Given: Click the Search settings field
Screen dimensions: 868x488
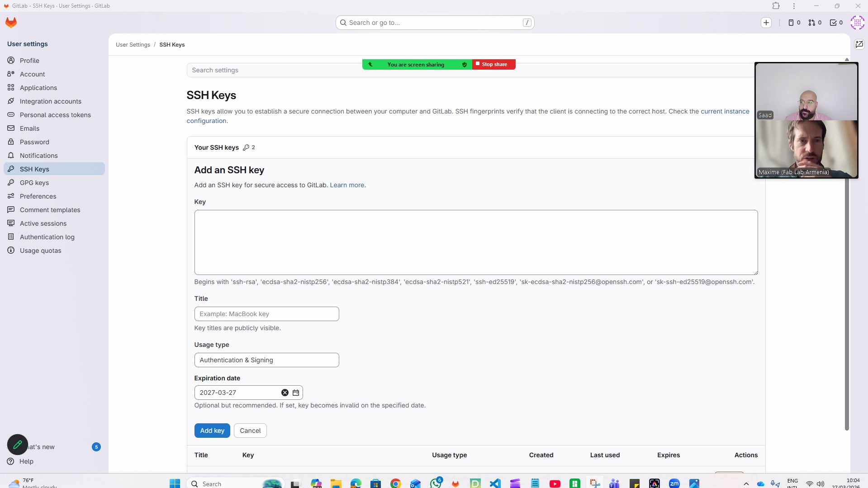Looking at the screenshot, I should (470, 70).
